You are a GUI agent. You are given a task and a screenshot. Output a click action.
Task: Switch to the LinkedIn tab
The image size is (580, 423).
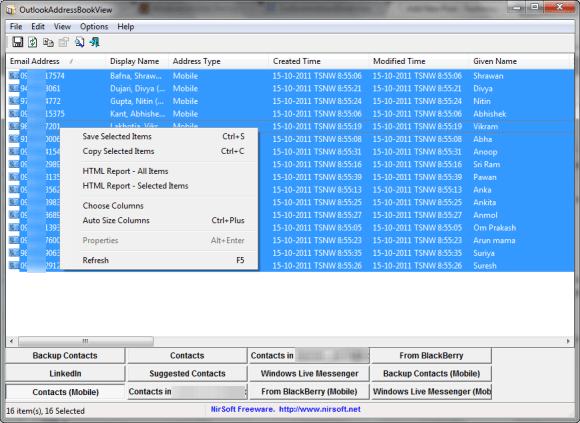point(65,373)
